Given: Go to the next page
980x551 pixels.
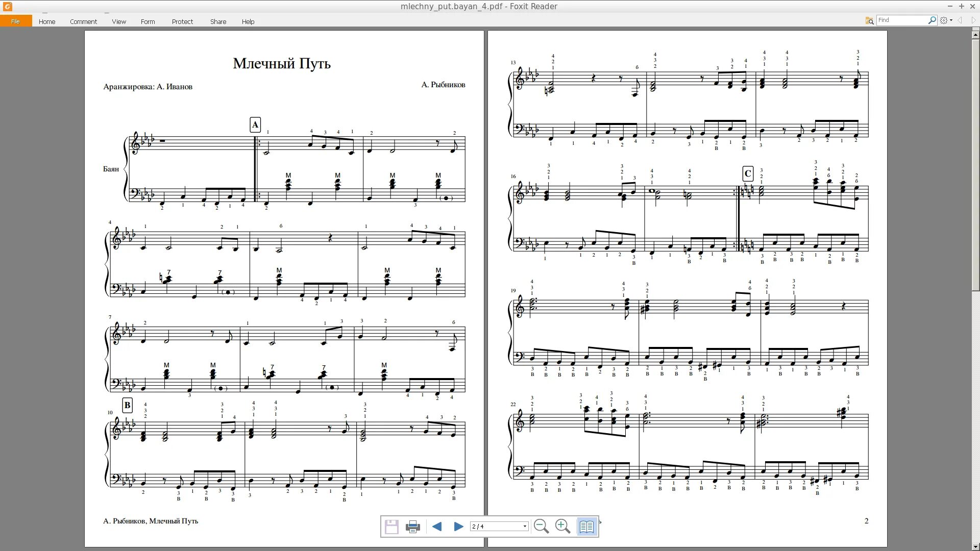Looking at the screenshot, I should coord(458,527).
